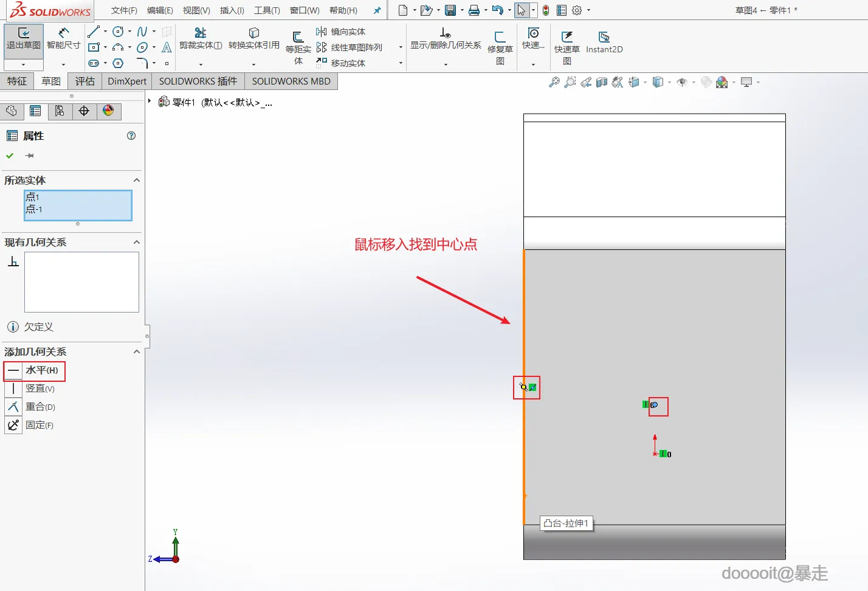Viewport: 868px width, 591px height.
Task: Expand the 零件1 tree node
Action: [150, 101]
